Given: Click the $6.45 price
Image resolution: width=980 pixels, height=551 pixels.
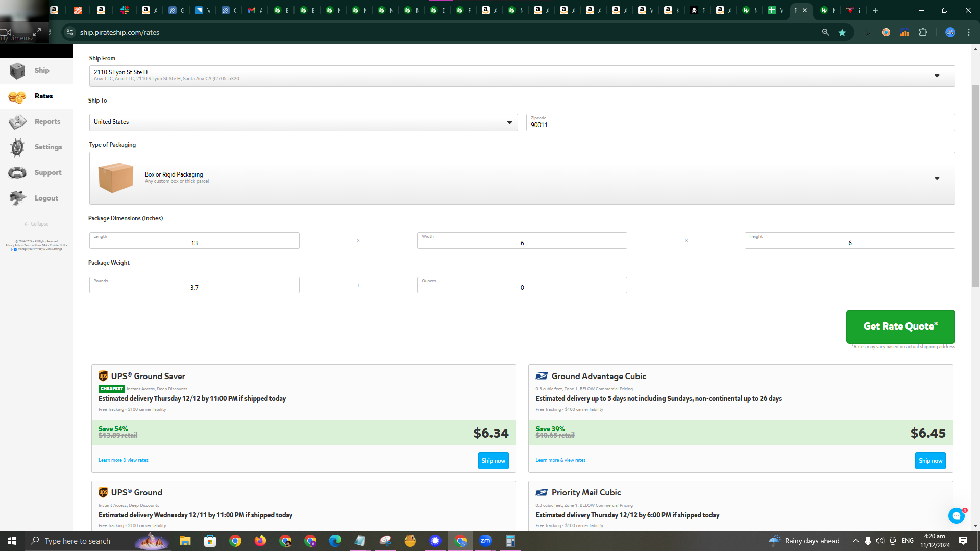Looking at the screenshot, I should click(x=928, y=433).
